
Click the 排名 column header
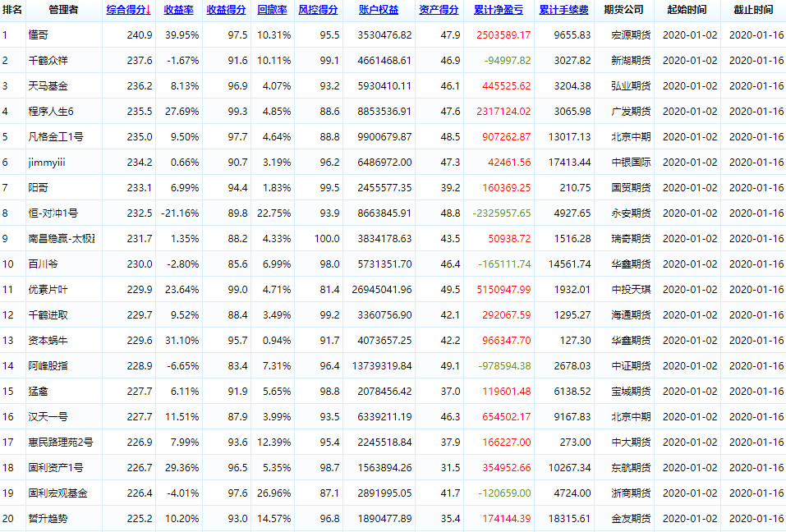[x=12, y=10]
